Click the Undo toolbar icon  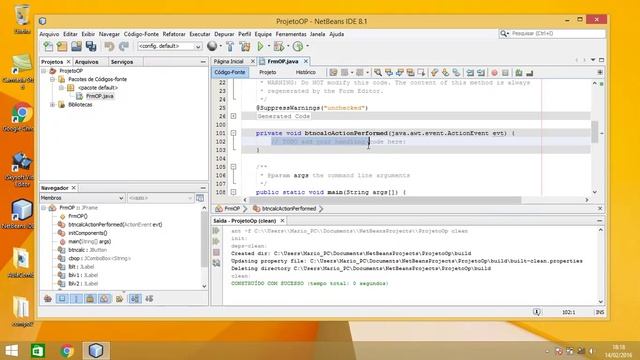[x=109, y=46]
